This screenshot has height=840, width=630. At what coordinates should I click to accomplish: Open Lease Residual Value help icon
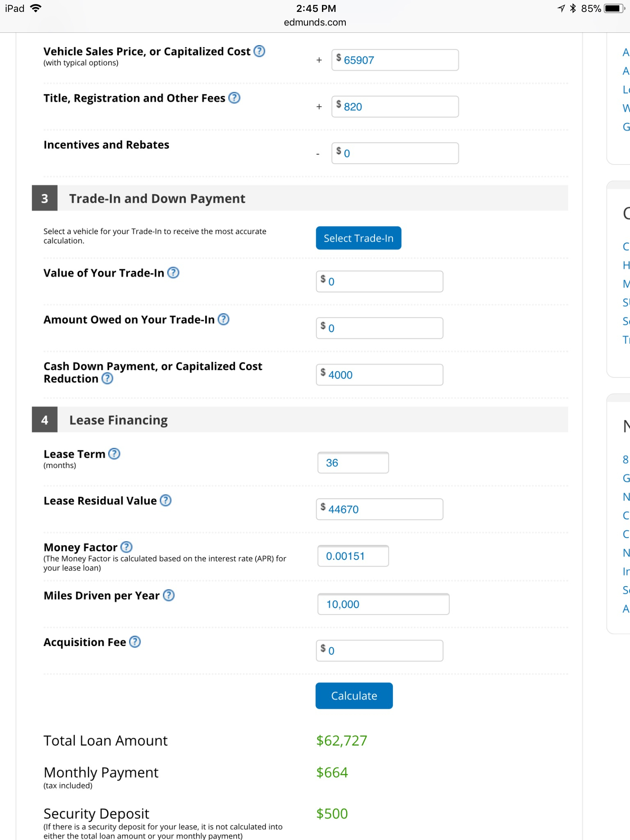tap(166, 500)
